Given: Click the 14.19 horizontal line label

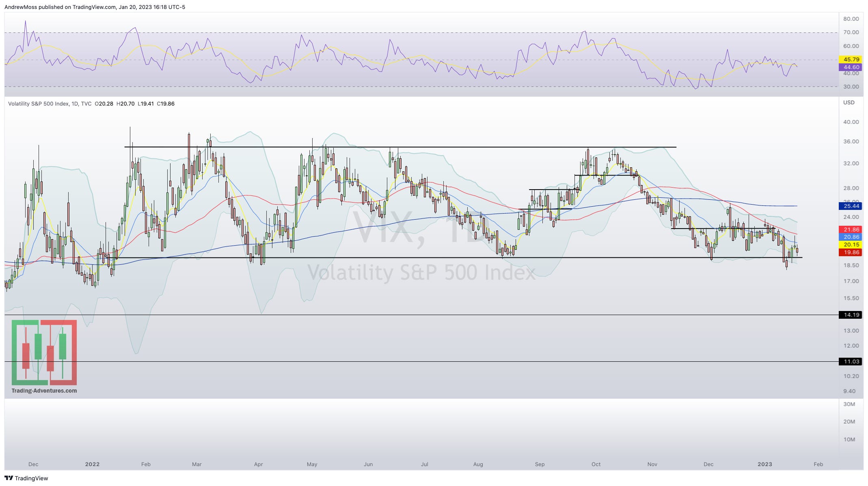Looking at the screenshot, I should 851,315.
